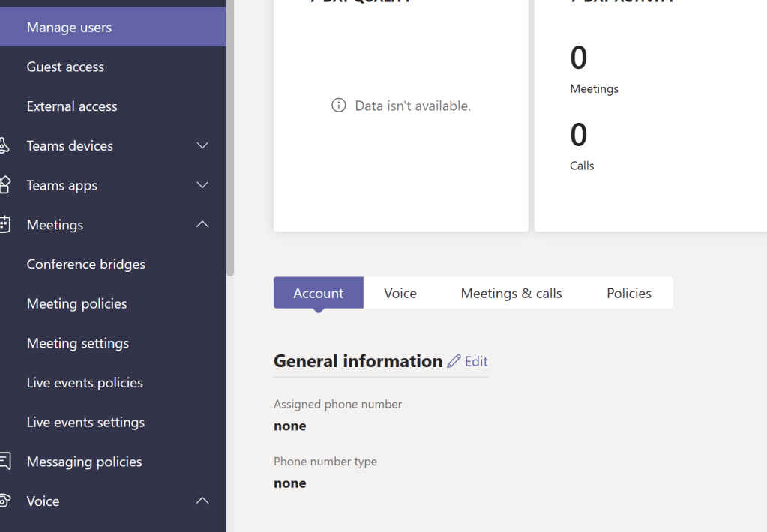The image size is (767, 532).
Task: Navigate to Live events policies
Action: pyautogui.click(x=85, y=382)
